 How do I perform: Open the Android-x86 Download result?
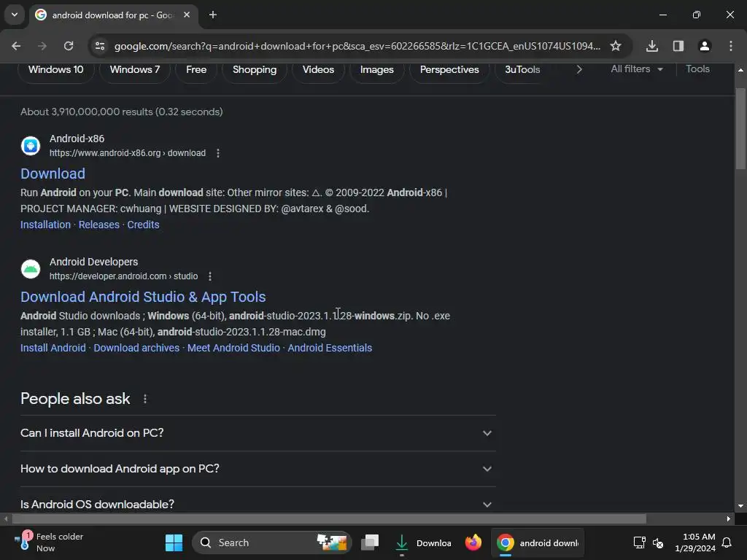coord(53,174)
